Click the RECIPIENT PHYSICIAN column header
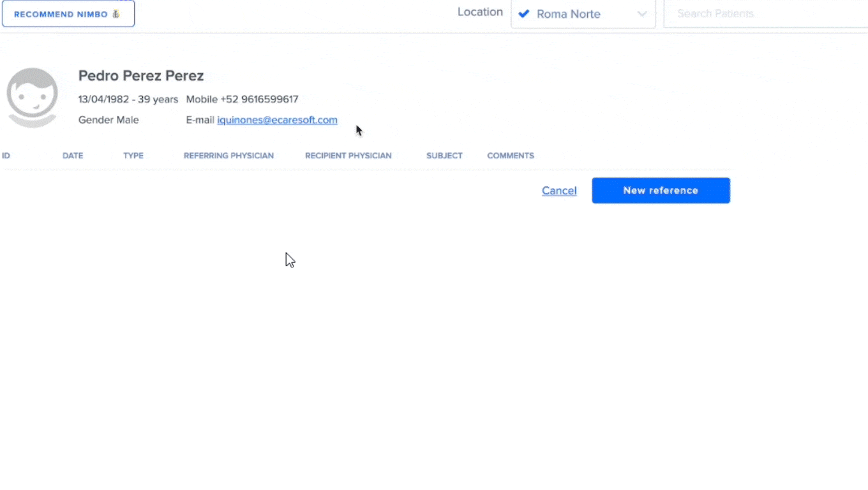Image resolution: width=868 pixels, height=490 pixels. coord(348,155)
